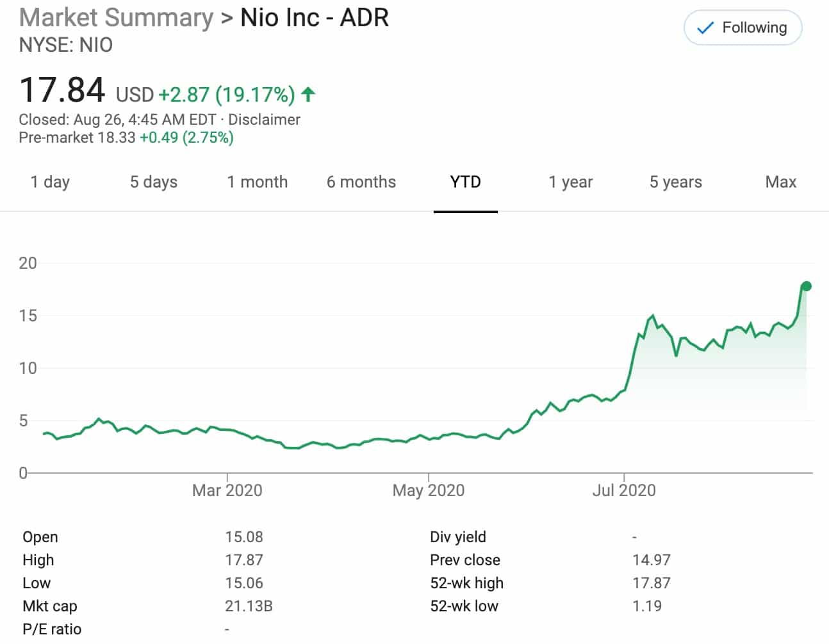
Task: Select the 1 day range tab
Action: [50, 182]
